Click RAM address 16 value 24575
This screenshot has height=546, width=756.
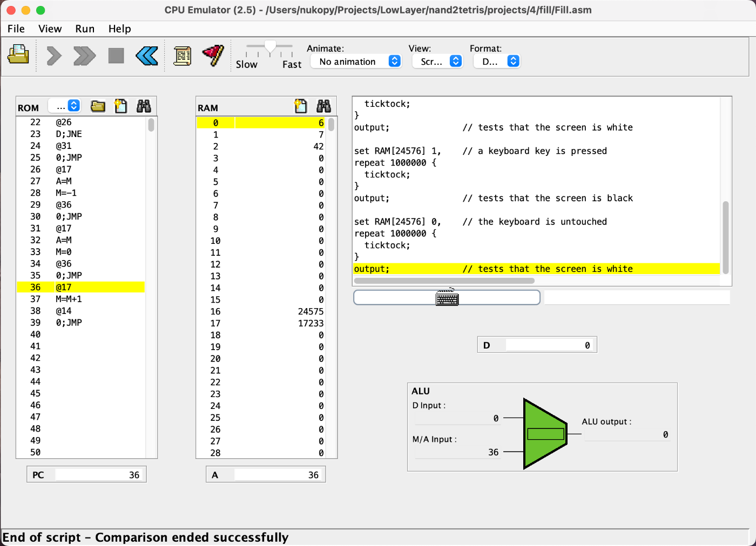coord(280,311)
